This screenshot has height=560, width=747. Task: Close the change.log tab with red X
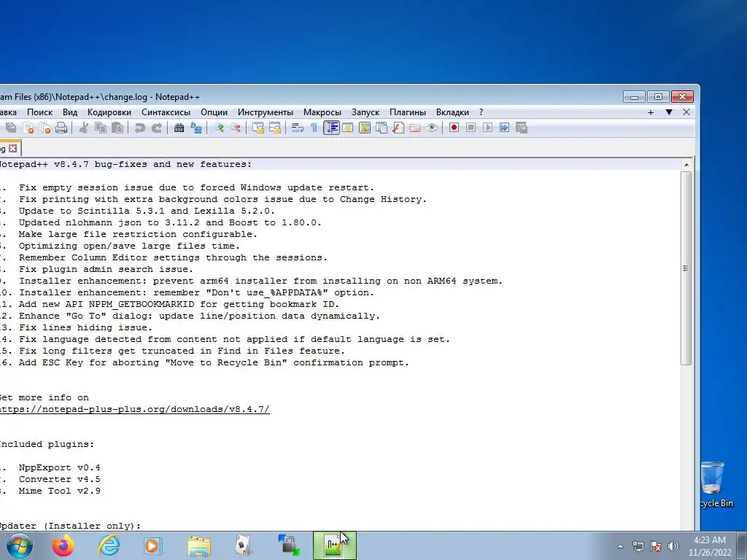pos(13,149)
